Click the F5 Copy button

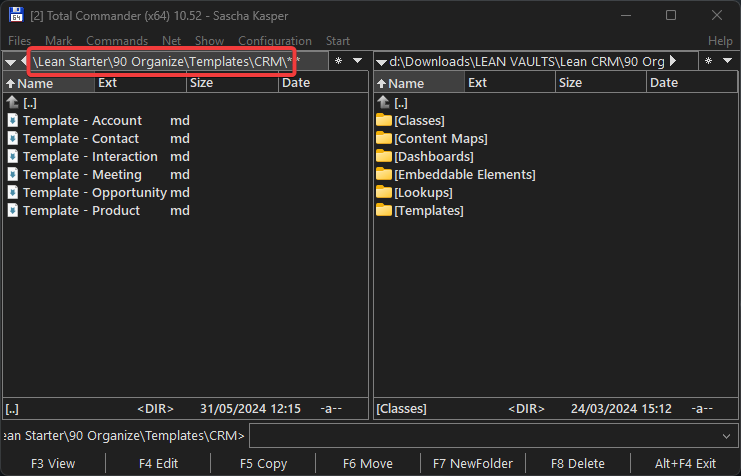(263, 464)
